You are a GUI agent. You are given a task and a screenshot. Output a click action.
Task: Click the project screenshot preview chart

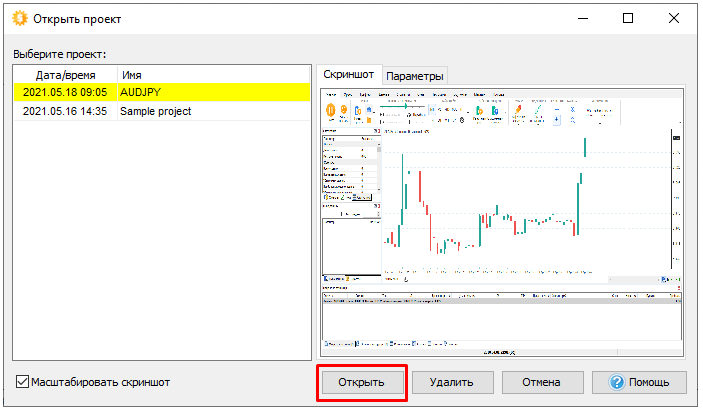pos(503,222)
